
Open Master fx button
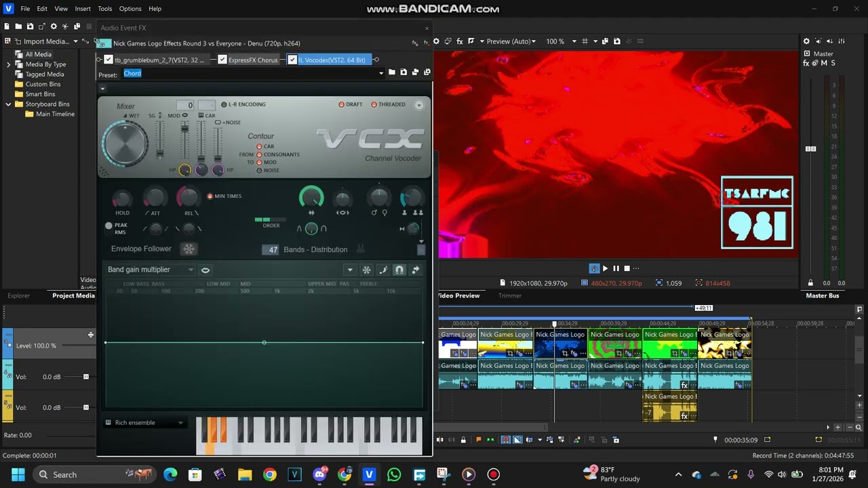pos(806,63)
